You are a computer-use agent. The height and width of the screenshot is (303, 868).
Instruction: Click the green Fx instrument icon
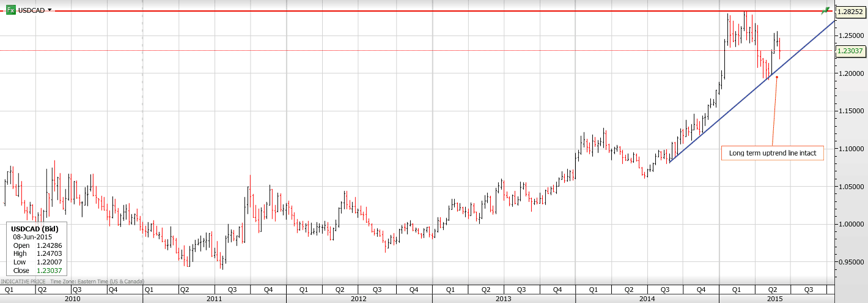[10, 10]
